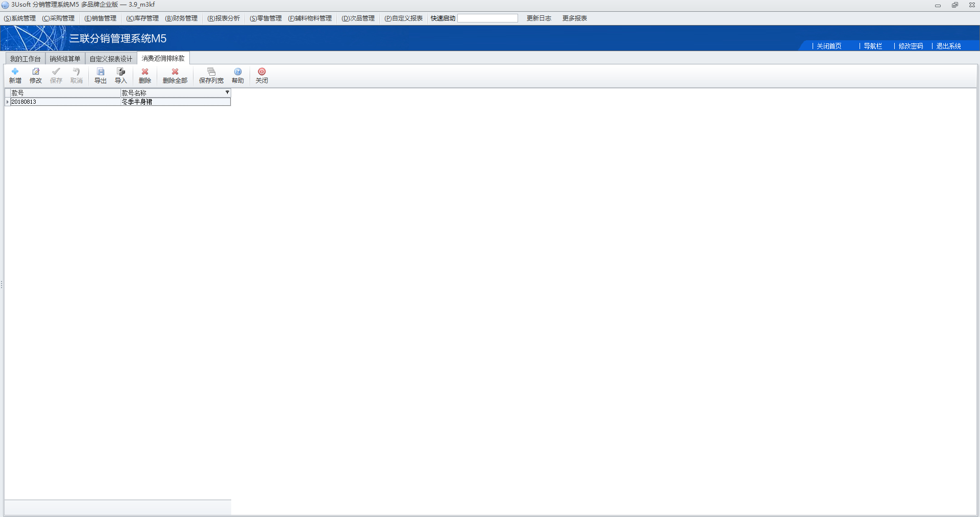Minimize the application window
This screenshot has width=980, height=517.
tap(938, 5)
